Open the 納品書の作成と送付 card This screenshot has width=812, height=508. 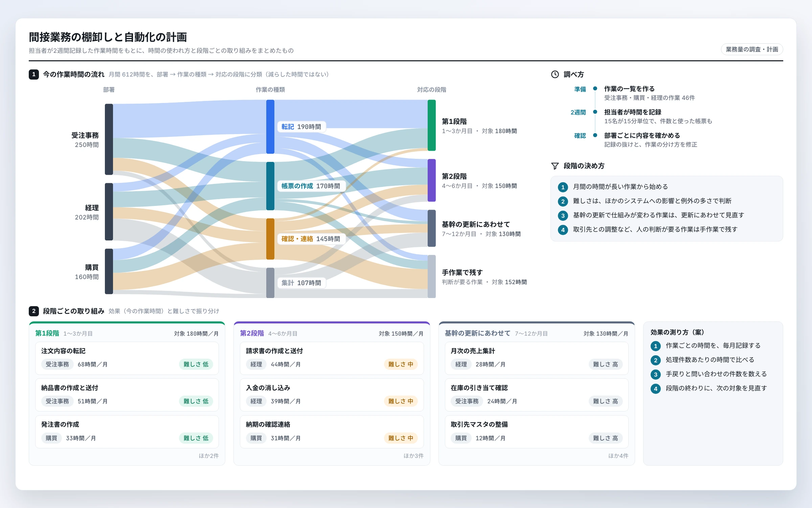click(127, 395)
